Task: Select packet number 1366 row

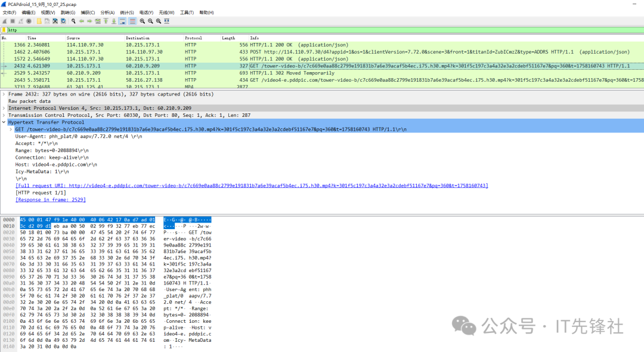Action: click(322, 45)
